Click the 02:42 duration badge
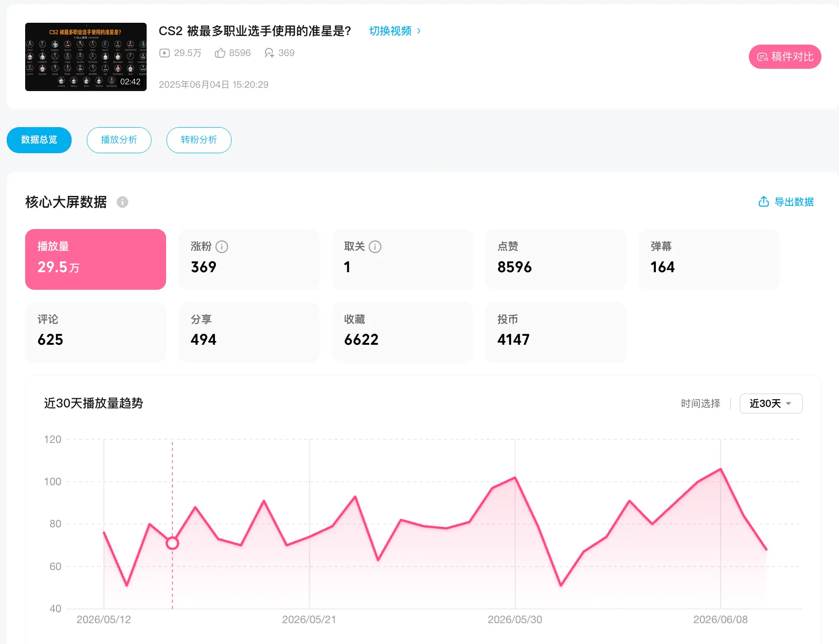Screen dimensions: 839x644 (x=130, y=82)
